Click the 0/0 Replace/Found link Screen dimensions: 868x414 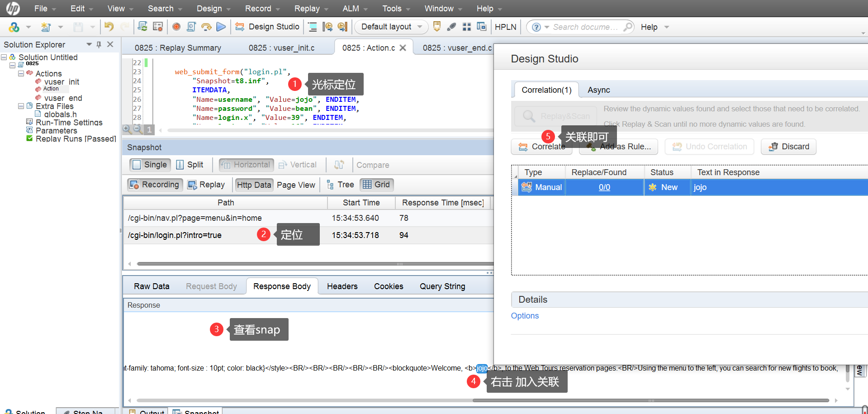pyautogui.click(x=604, y=187)
